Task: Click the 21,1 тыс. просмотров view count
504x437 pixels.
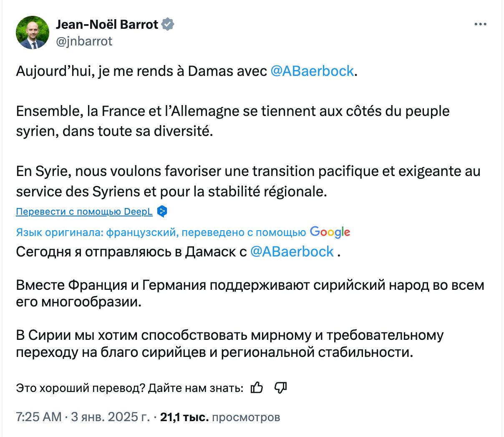Action: [220, 417]
